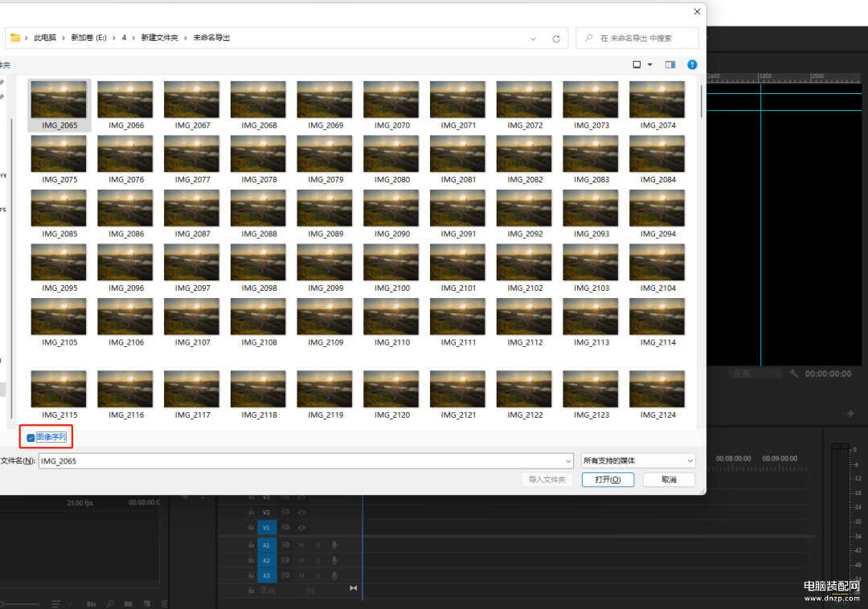Select the IMG_2093 thumbnail

[x=591, y=207]
